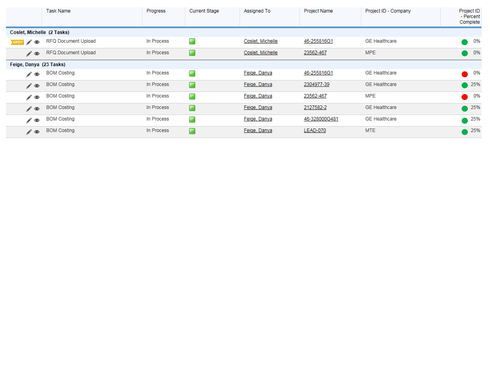Sort by the Project Name column header

(x=318, y=11)
